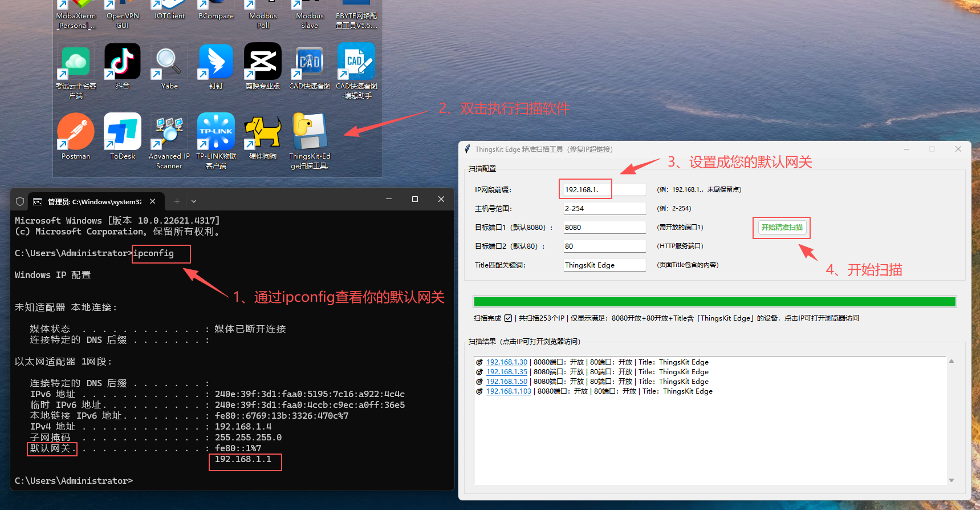Image resolution: width=980 pixels, height=510 pixels.
Task: Open the Douyin (抖音) desktop icon
Action: point(123,62)
